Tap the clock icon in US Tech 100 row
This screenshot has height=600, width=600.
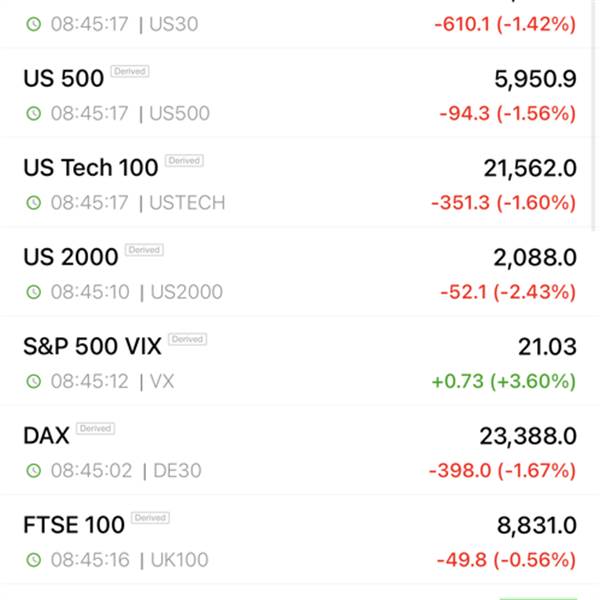pos(34,202)
